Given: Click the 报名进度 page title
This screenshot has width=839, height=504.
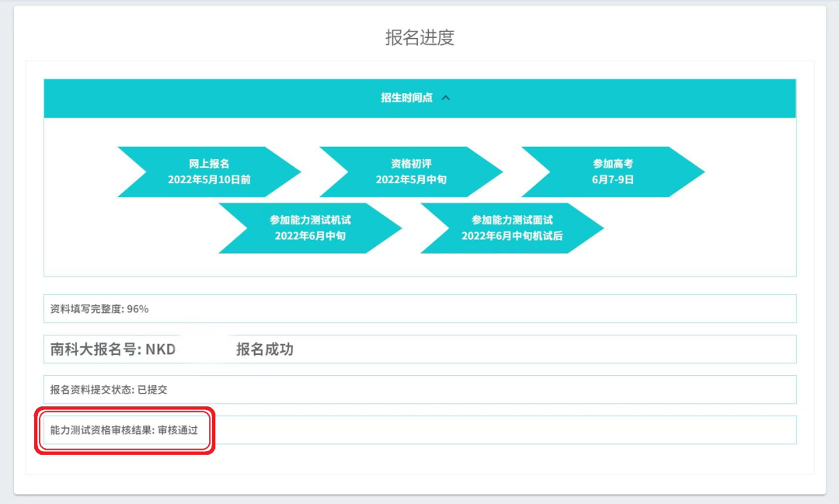Looking at the screenshot, I should click(419, 37).
